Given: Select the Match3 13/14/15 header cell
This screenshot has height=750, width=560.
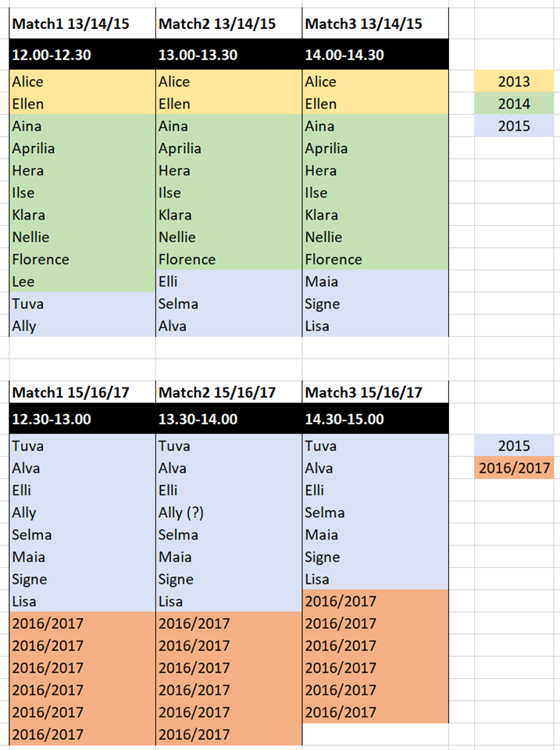Looking at the screenshot, I should [x=375, y=23].
